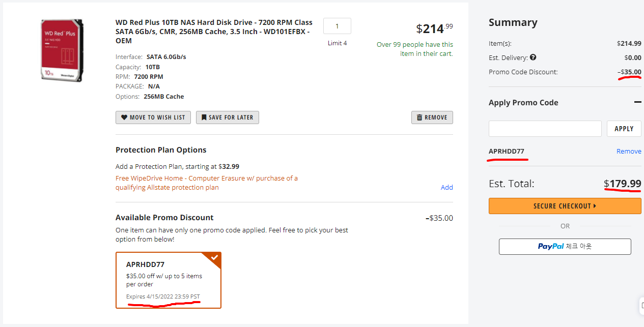644x327 pixels.
Task: Click -$35.00 beside Available Promo Discount
Action: coord(439,218)
